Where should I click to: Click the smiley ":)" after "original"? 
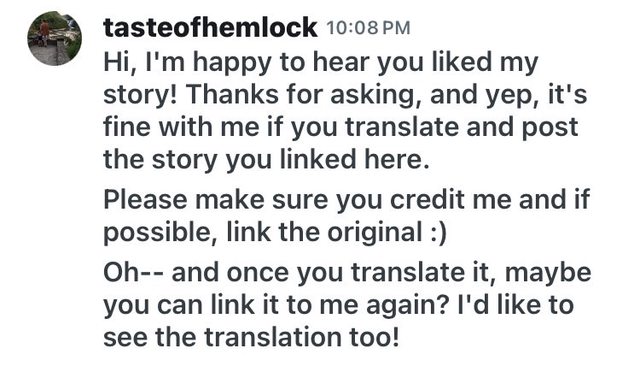pyautogui.click(x=438, y=233)
